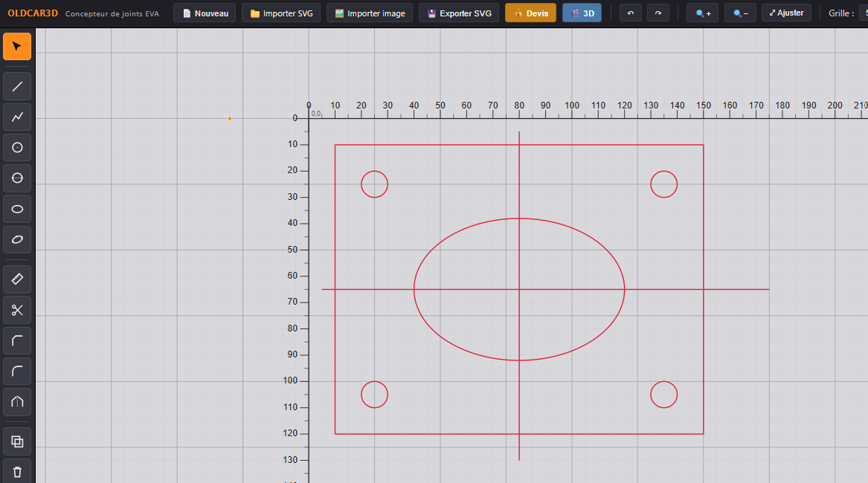Image resolution: width=868 pixels, height=483 pixels.
Task: Open the 3D preview
Action: [582, 13]
